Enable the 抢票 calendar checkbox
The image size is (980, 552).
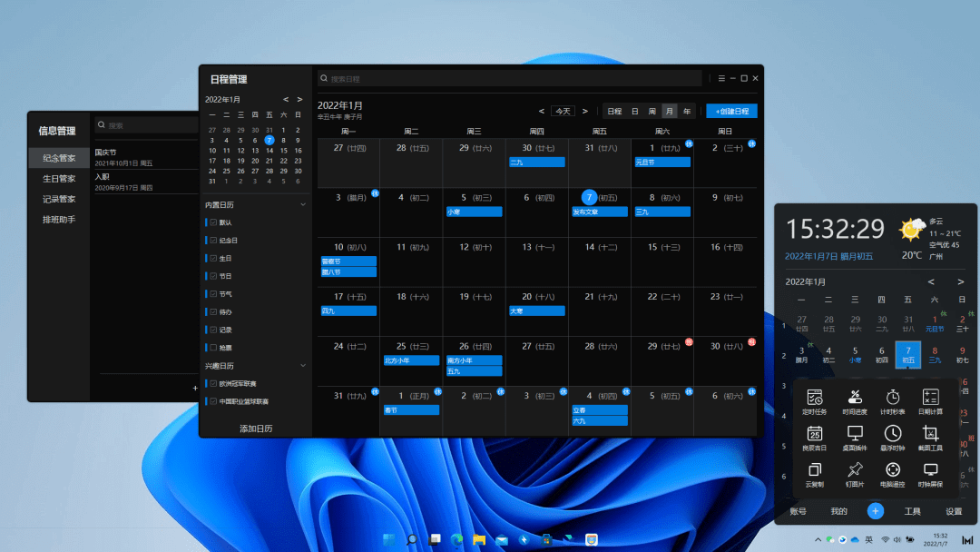213,348
